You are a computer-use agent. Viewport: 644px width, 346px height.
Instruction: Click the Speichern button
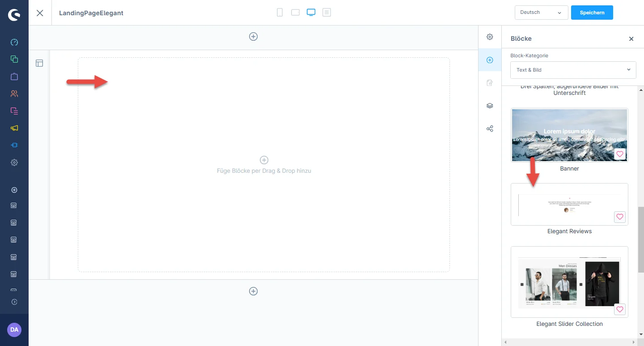point(592,13)
